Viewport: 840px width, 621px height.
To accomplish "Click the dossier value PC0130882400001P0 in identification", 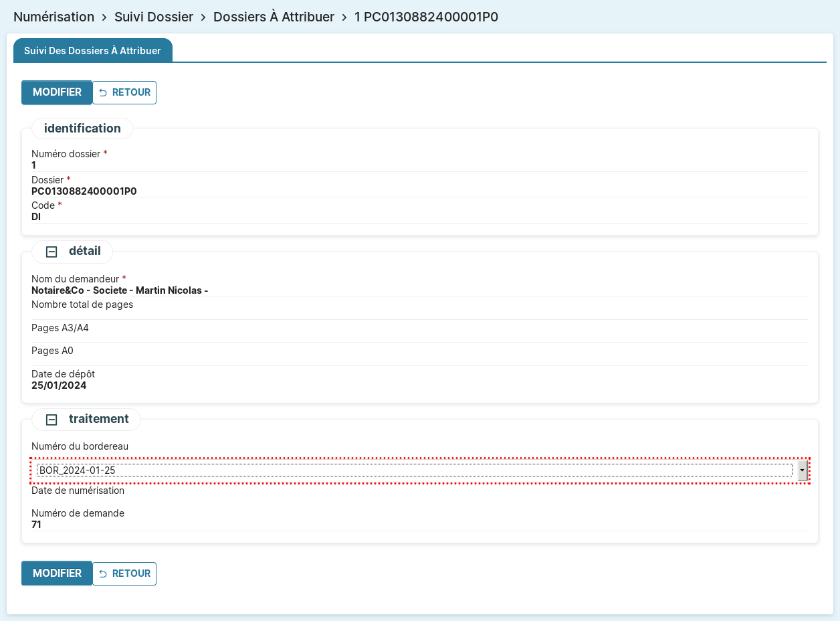I will (x=84, y=191).
